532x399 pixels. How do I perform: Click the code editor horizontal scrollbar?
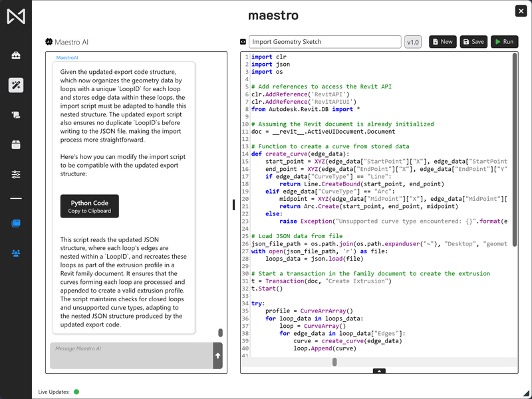pos(334,362)
